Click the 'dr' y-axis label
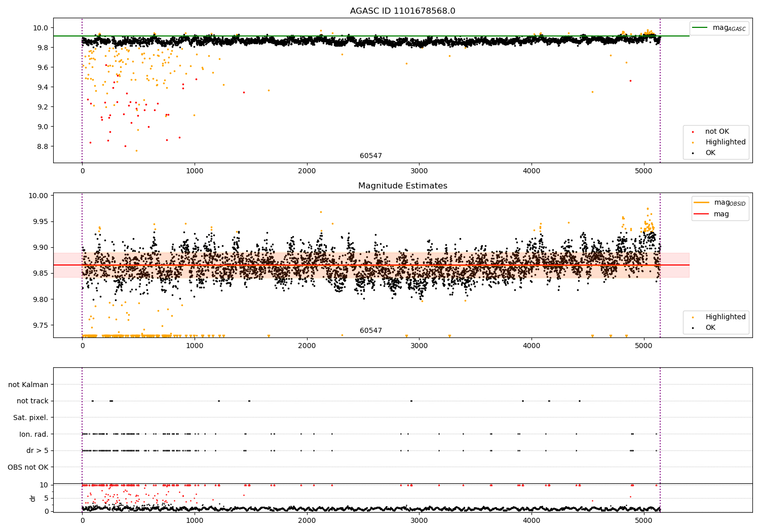The width and height of the screenshot is (760, 532). tap(33, 498)
